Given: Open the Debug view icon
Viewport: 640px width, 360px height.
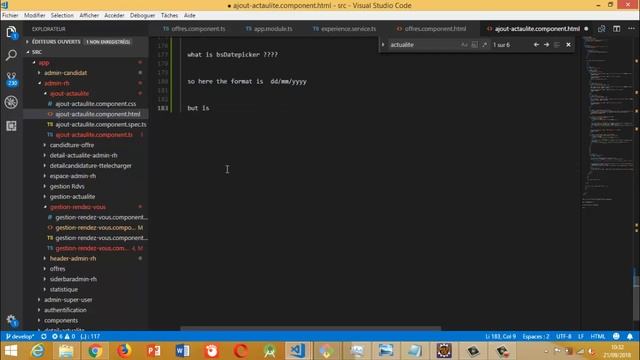Looking at the screenshot, I should pos(11,102).
